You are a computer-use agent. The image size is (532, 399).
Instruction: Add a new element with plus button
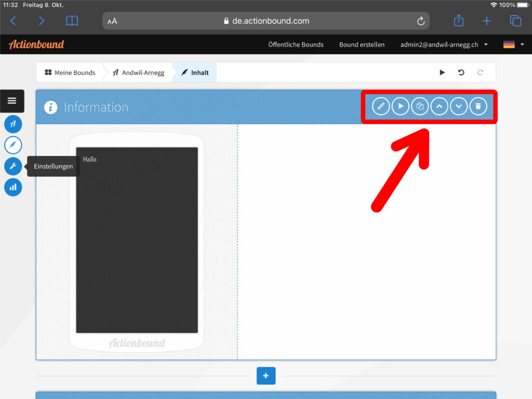pos(266,376)
